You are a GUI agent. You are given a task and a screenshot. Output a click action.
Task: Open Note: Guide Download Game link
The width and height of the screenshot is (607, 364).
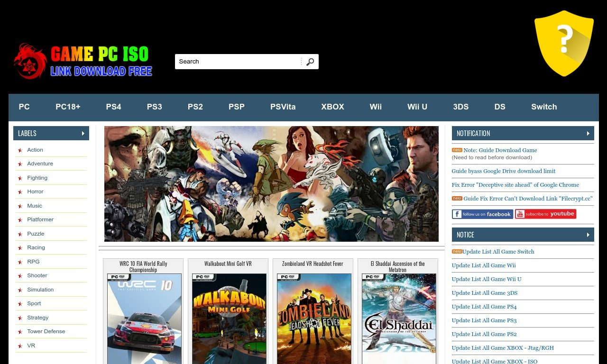pyautogui.click(x=500, y=150)
